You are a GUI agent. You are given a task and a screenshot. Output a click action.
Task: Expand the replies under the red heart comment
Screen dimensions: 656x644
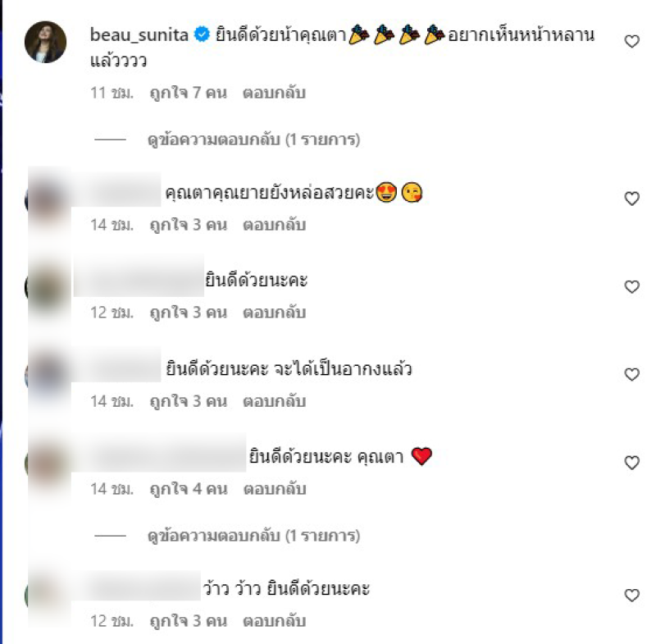coord(253,536)
